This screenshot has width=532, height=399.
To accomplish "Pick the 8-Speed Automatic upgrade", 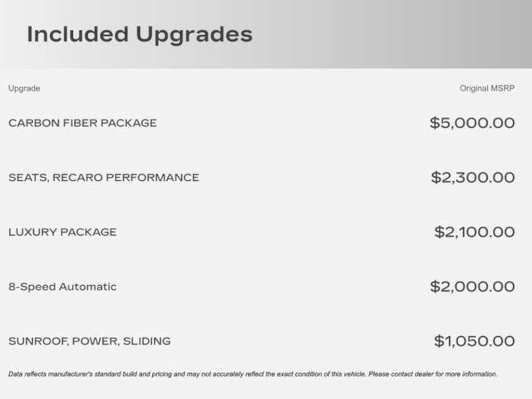I will click(62, 287).
